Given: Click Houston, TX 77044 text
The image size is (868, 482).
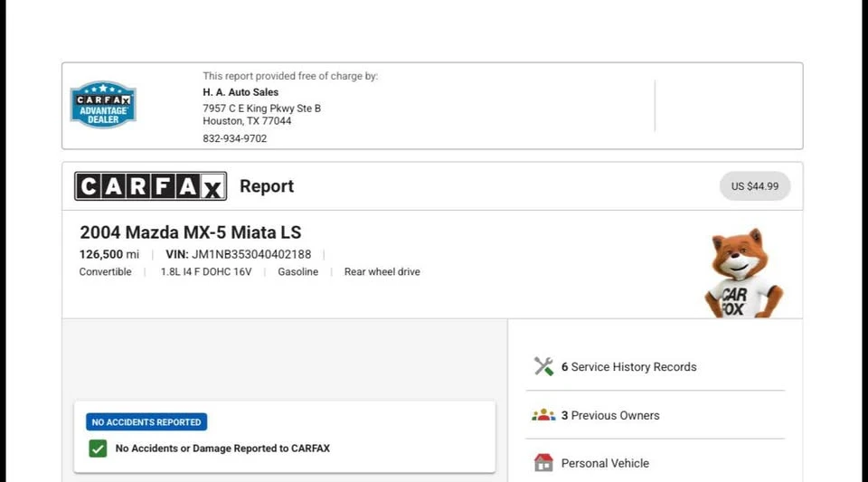Looking at the screenshot, I should click(x=247, y=120).
